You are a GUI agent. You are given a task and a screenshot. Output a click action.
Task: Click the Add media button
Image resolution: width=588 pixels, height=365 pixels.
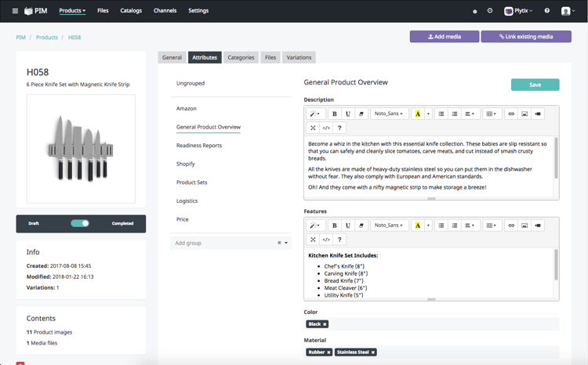pos(445,37)
